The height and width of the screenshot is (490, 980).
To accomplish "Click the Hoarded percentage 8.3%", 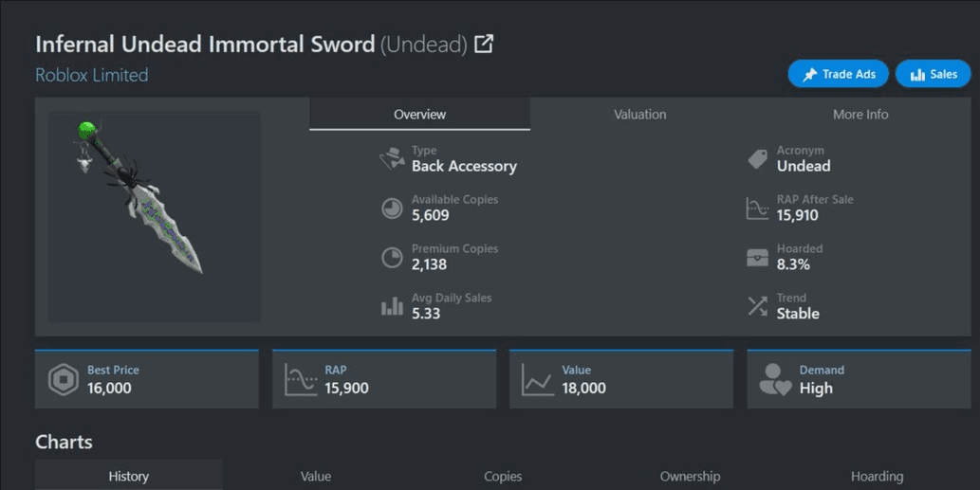I will click(x=793, y=264).
